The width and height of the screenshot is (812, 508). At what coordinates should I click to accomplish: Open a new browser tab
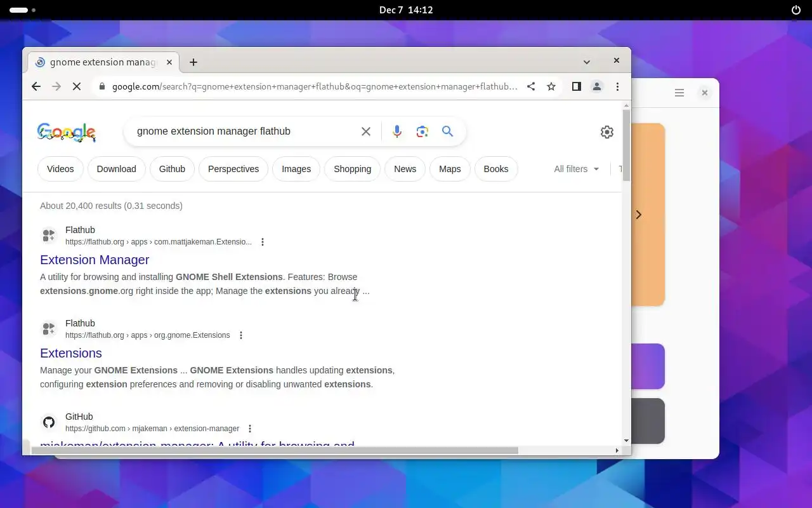coord(193,62)
